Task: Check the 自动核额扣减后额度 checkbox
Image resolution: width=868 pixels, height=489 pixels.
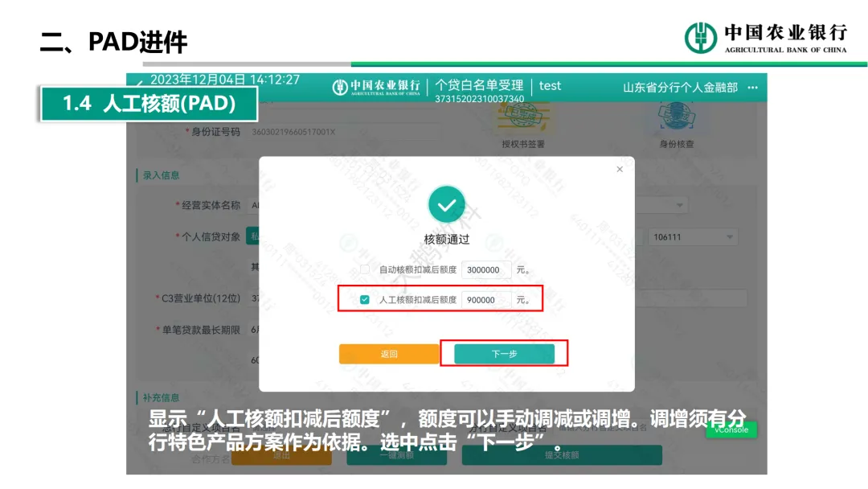Action: [365, 269]
